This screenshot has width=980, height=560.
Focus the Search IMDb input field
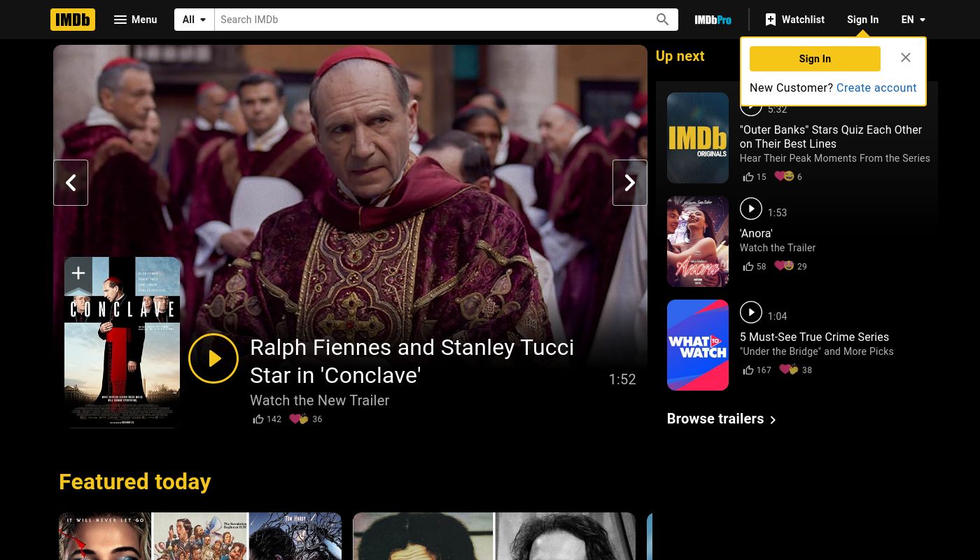[x=431, y=20]
